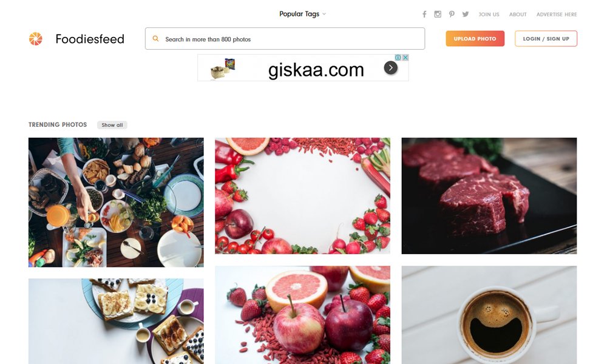Screen dimensions: 607x364
Task: Click the orange Foodiesfeed logo icon
Action: [36, 39]
